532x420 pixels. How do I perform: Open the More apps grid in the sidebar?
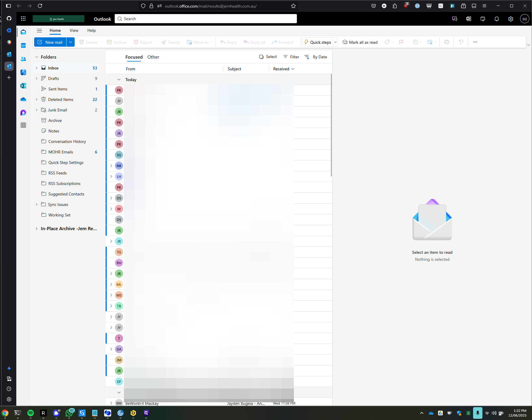23,125
